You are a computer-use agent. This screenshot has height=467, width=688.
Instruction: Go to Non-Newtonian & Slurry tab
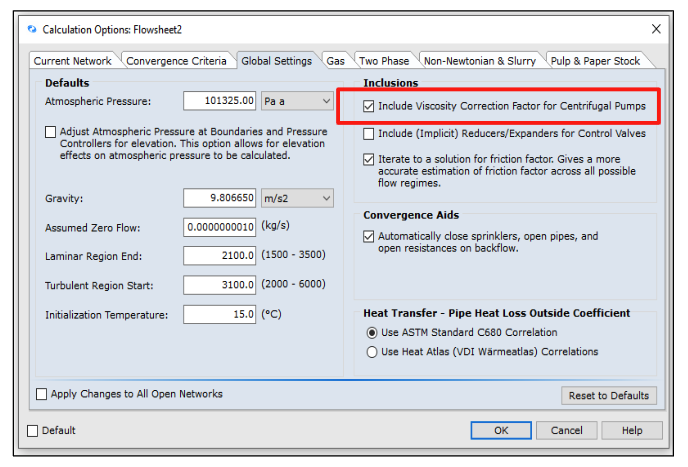click(x=480, y=61)
